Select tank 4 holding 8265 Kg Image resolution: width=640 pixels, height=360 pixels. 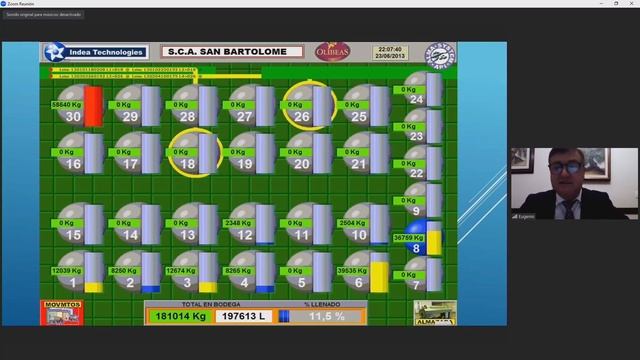tap(249, 271)
